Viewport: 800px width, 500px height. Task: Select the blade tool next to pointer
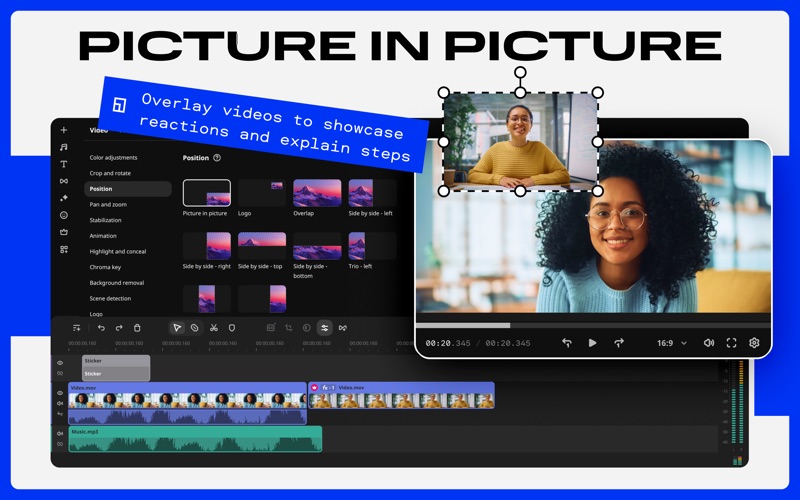(194, 328)
